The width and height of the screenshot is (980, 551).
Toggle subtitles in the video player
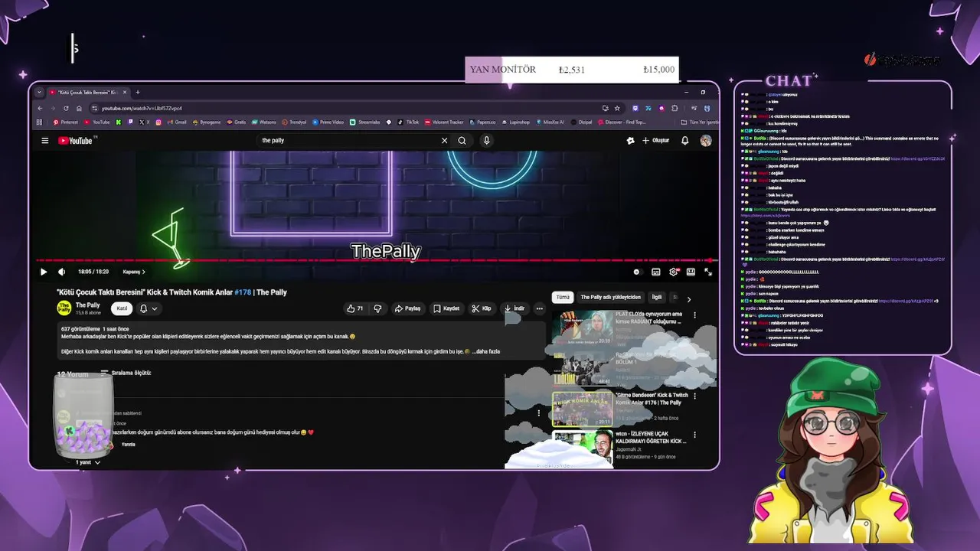click(656, 272)
